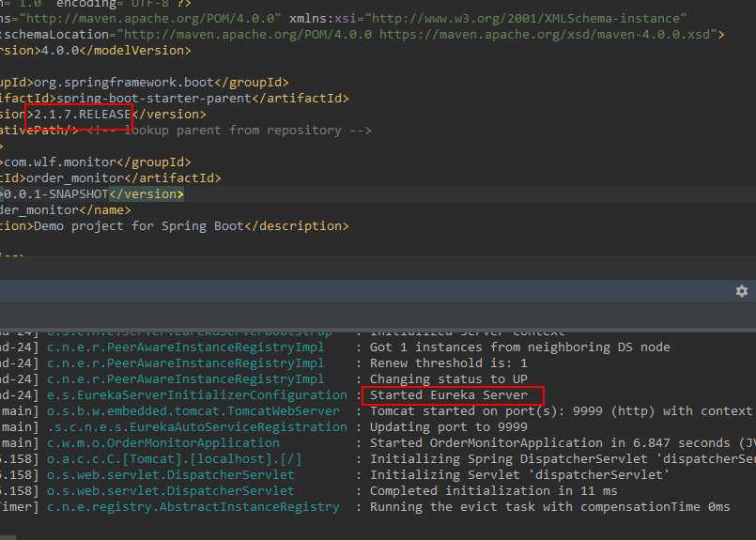Click the 'Changing status to UP' log line
The height and width of the screenshot is (540, 756).
coord(448,379)
